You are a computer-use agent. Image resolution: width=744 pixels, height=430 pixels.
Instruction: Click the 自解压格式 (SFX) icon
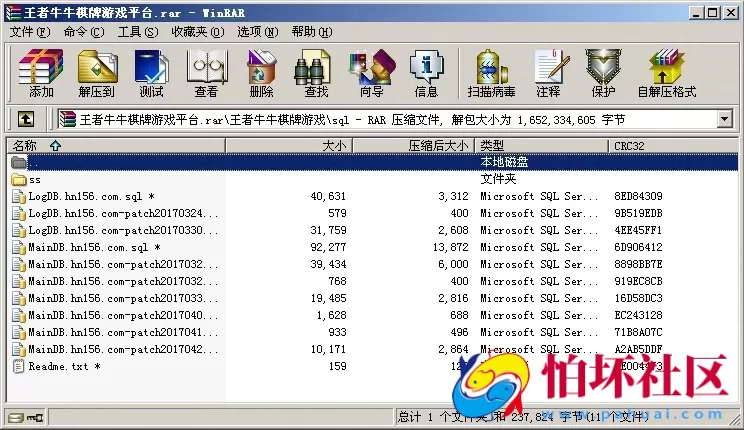(x=666, y=72)
